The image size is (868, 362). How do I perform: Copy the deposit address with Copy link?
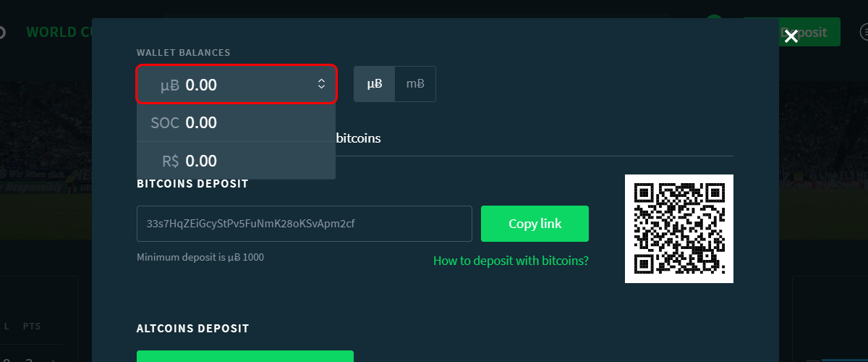535,224
